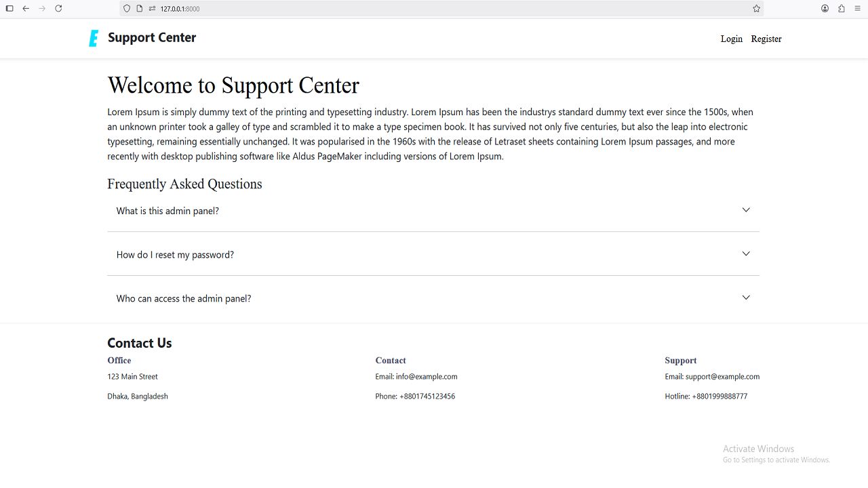
Task: Click the browser forward arrow
Action: 42,9
